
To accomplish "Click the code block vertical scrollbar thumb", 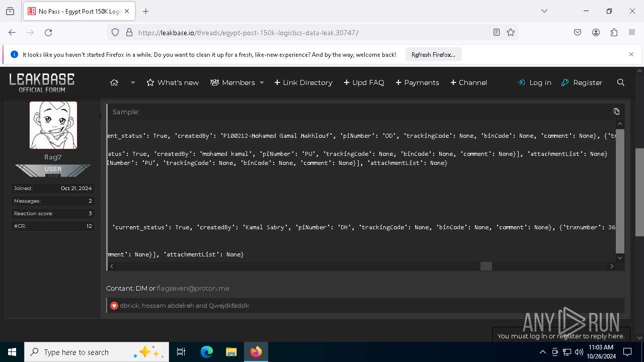I will 620,191.
